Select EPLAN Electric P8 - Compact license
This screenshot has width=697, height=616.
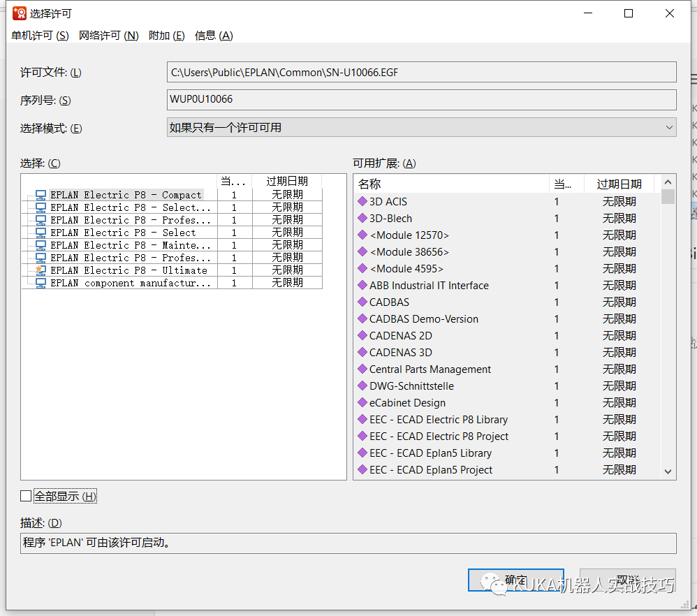[126, 195]
